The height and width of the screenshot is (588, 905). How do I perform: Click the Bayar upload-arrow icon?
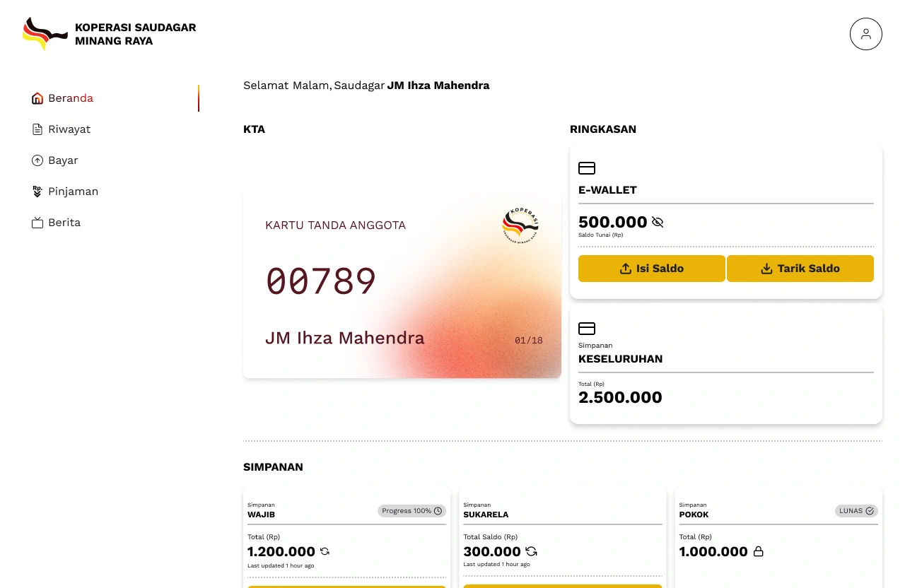pyautogui.click(x=37, y=160)
